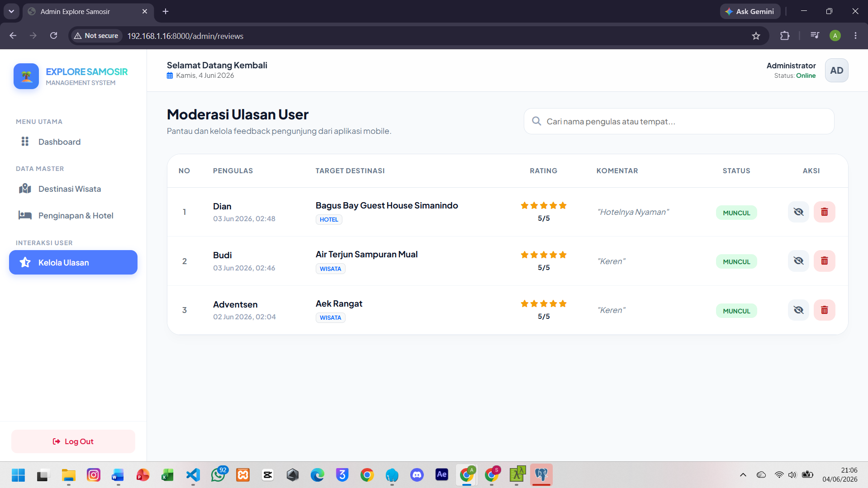Click the Log Out button

(73, 441)
